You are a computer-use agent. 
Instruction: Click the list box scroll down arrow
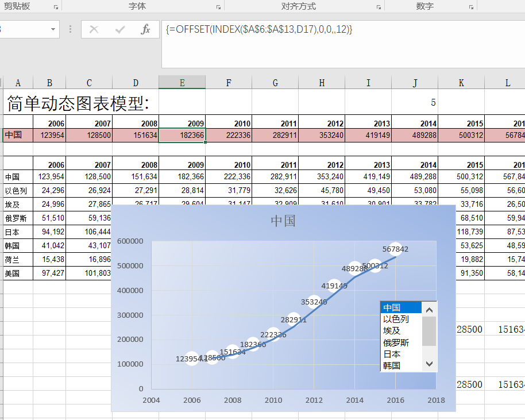pyautogui.click(x=429, y=364)
